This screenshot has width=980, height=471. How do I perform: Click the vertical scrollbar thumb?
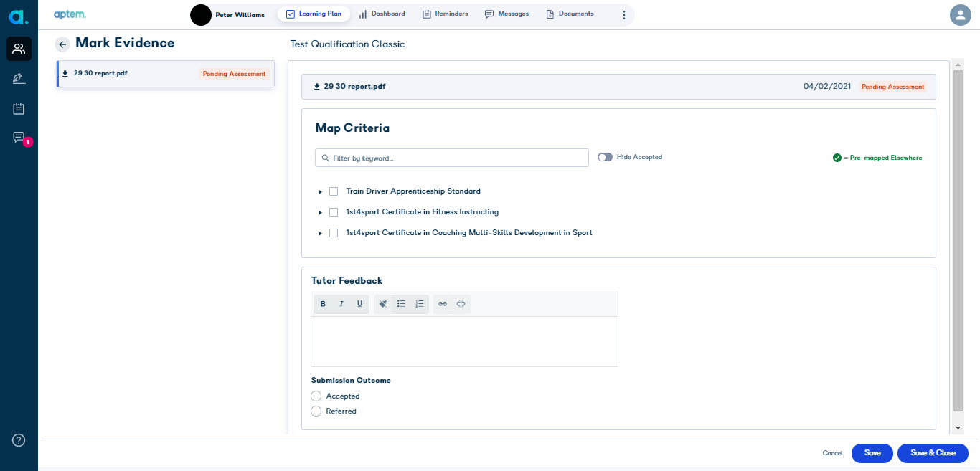[x=958, y=241]
